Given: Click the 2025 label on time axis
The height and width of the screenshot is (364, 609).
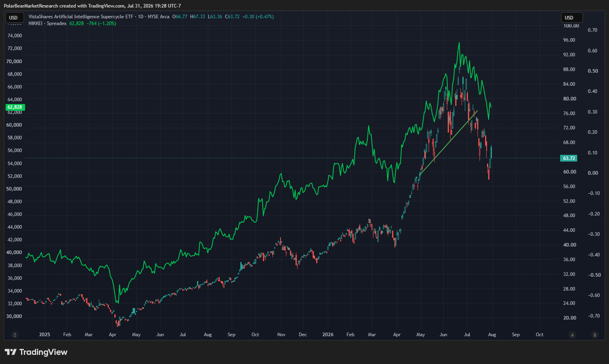Looking at the screenshot, I should click(x=44, y=335).
